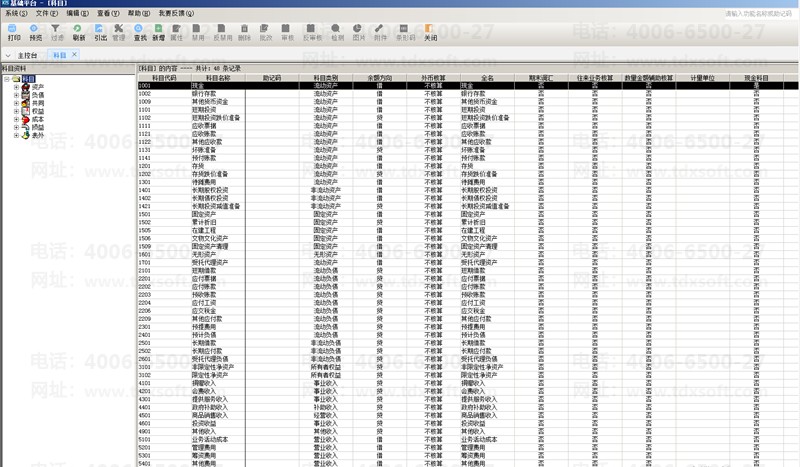Expand the 权益 tree node

16,111
